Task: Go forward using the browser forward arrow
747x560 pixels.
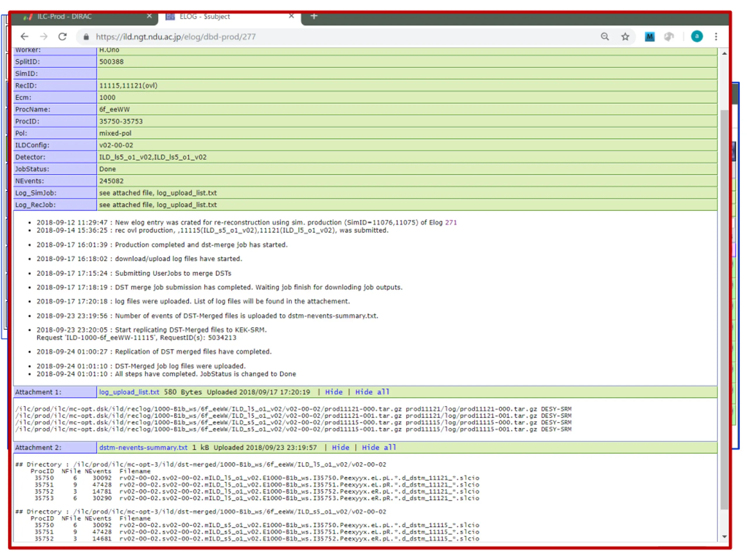Action: click(x=44, y=37)
